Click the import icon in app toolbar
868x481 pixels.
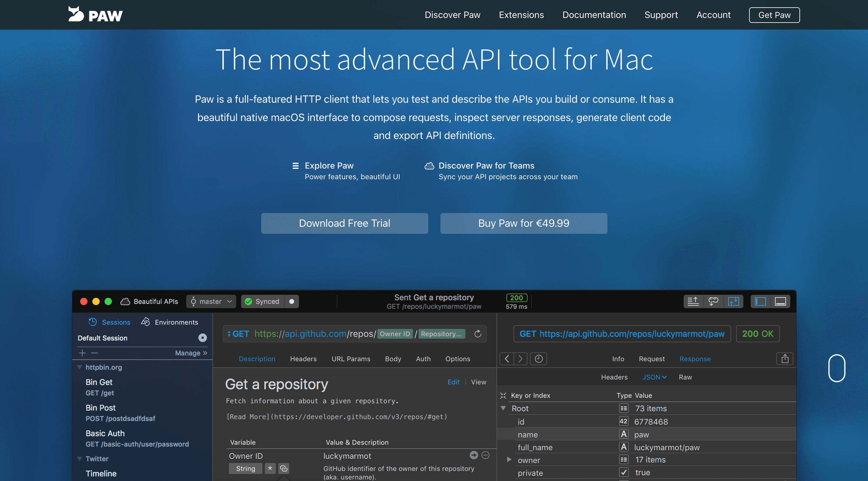733,301
